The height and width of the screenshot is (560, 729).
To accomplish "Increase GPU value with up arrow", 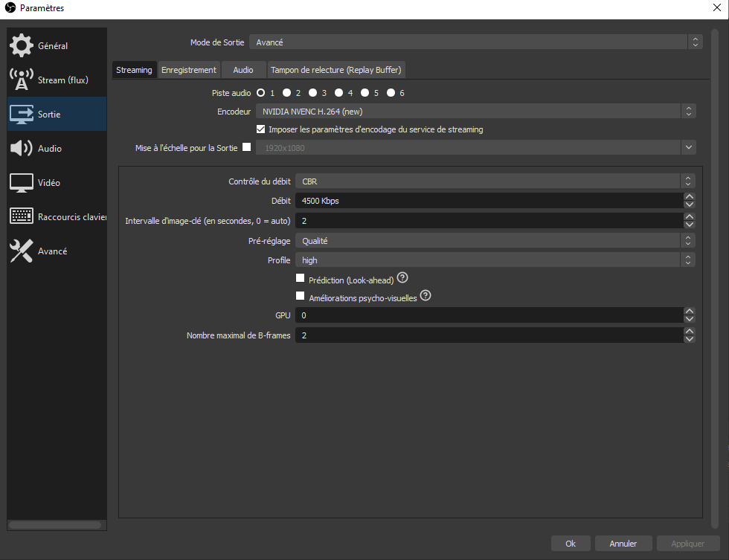I will [x=690, y=312].
